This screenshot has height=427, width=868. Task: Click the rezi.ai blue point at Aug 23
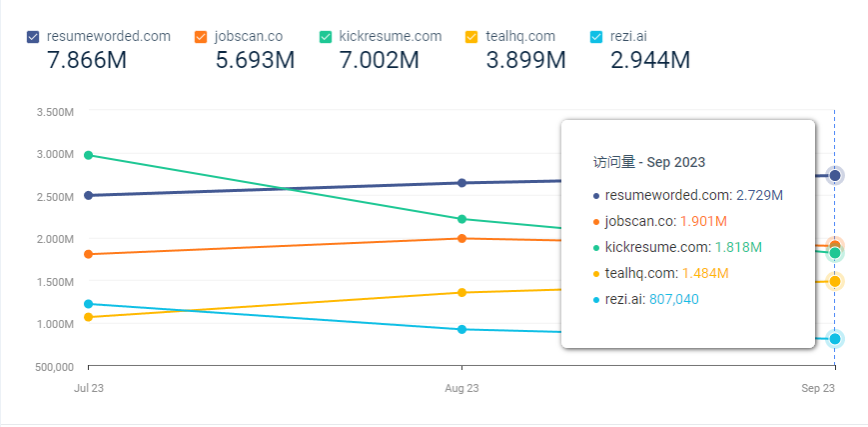click(461, 329)
